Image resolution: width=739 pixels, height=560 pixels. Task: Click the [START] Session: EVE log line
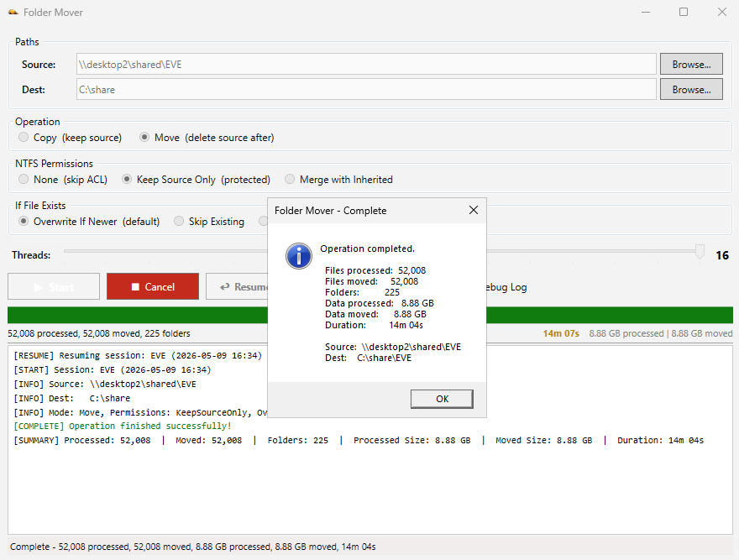(113, 369)
